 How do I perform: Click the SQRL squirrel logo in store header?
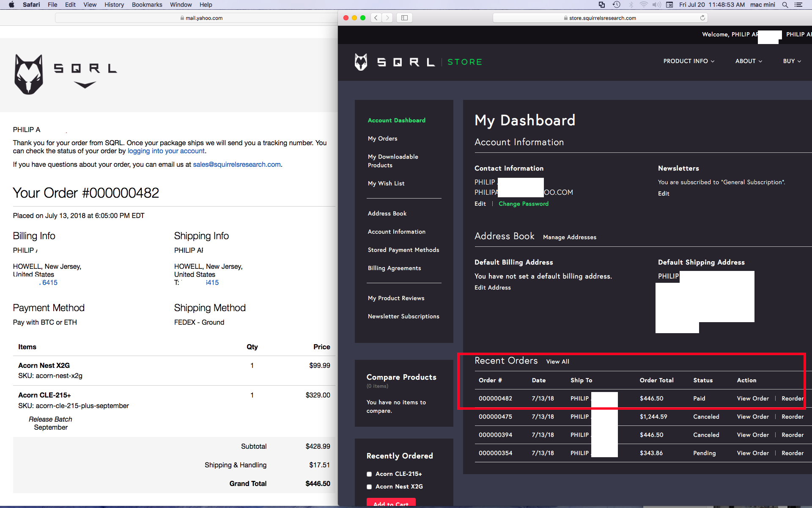361,62
